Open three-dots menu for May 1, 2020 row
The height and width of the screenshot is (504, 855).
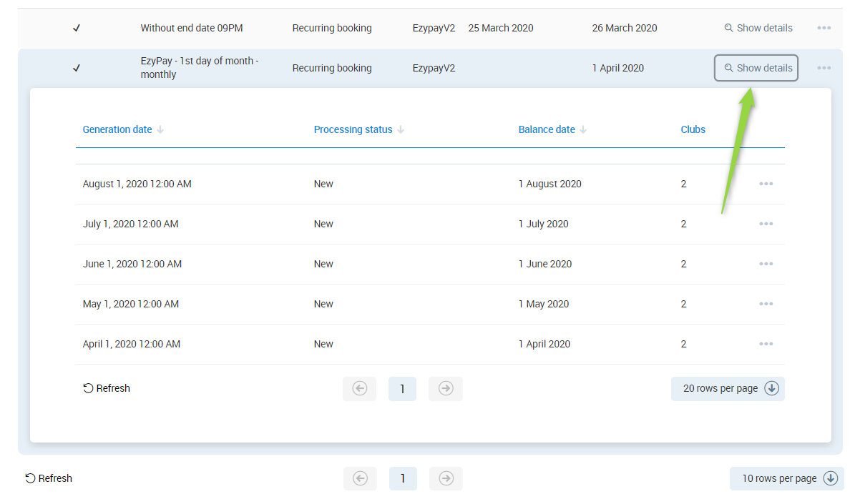(x=766, y=304)
